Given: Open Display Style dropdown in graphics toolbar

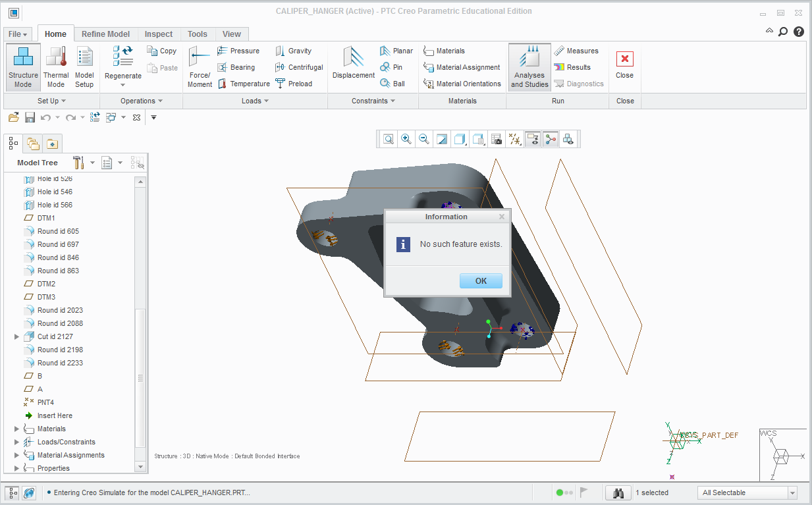Looking at the screenshot, I should pyautogui.click(x=461, y=139).
